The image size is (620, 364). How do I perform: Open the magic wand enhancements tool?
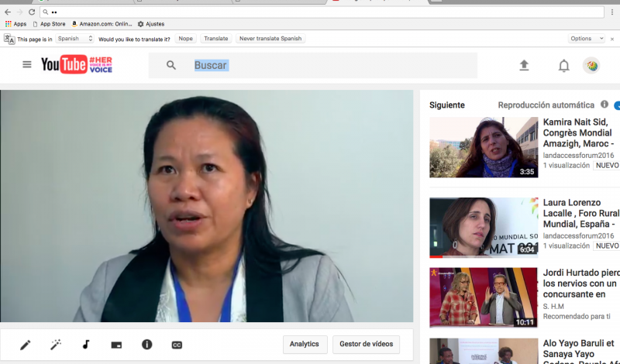tap(56, 345)
